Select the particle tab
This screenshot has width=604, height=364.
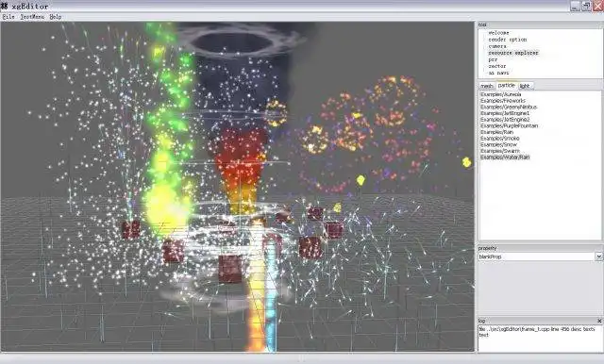pos(506,86)
